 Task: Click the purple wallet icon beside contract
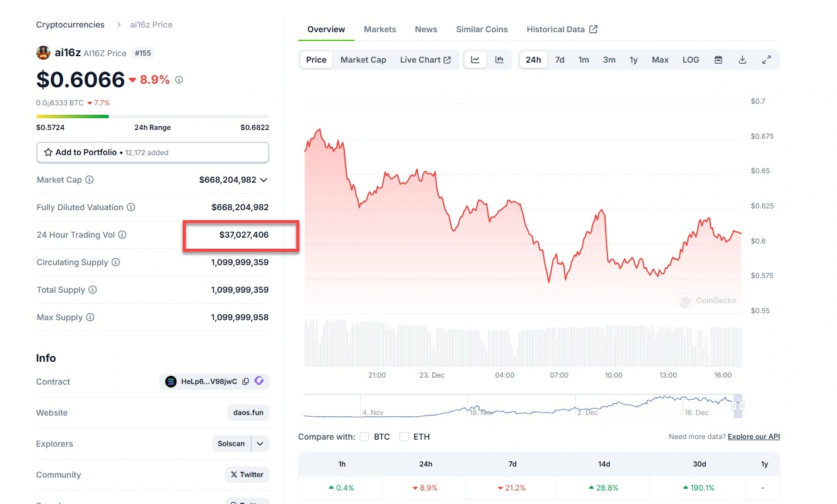tap(259, 381)
